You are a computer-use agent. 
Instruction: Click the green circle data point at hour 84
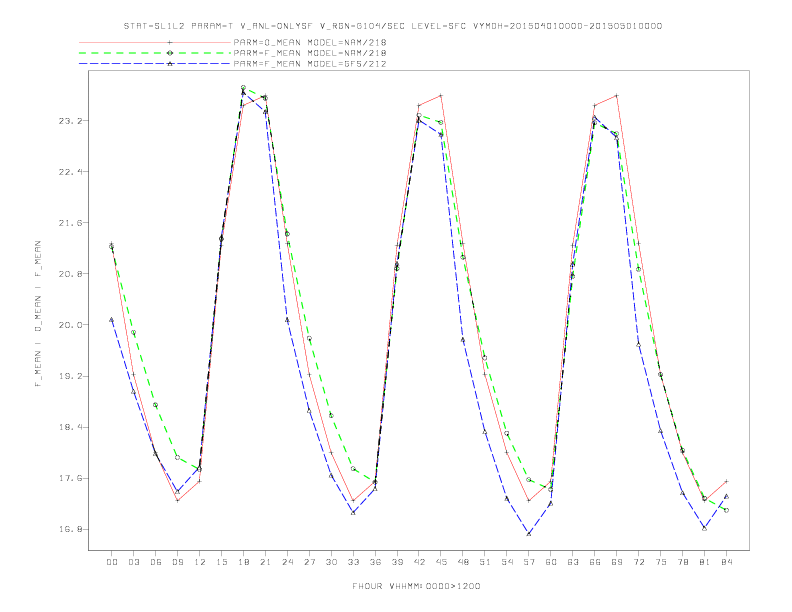[x=726, y=511]
